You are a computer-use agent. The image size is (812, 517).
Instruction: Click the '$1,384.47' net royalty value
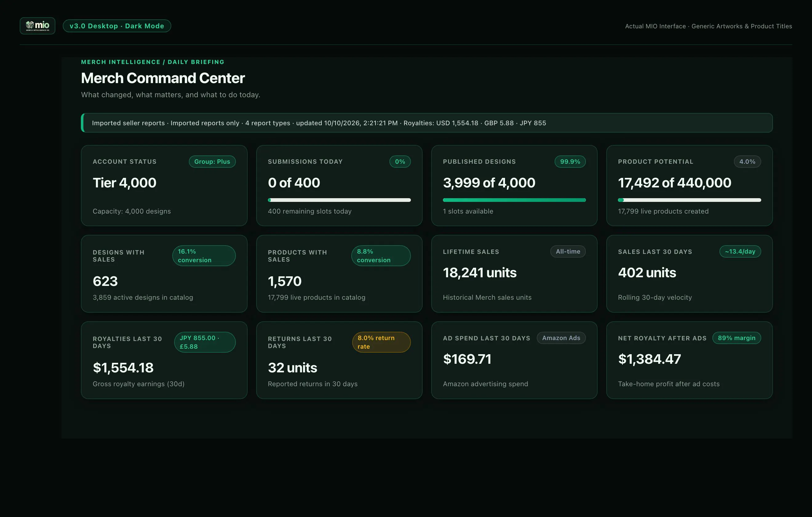650,359
